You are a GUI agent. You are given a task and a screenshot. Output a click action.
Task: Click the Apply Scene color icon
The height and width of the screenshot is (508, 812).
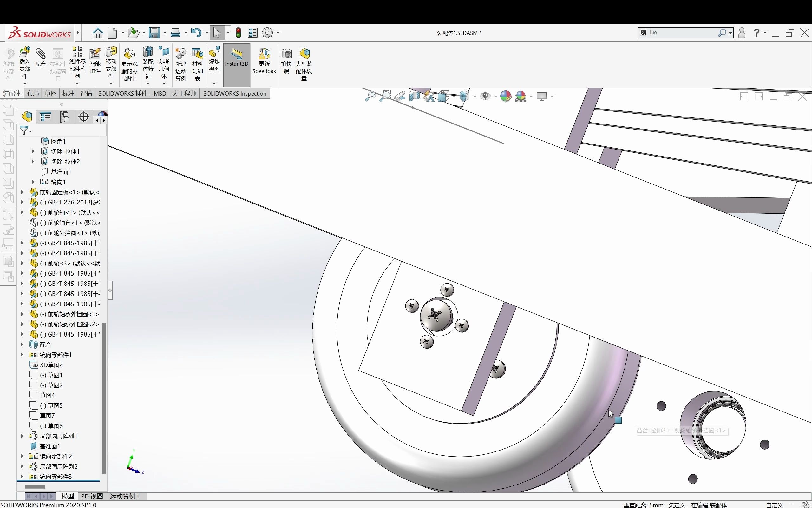click(521, 97)
